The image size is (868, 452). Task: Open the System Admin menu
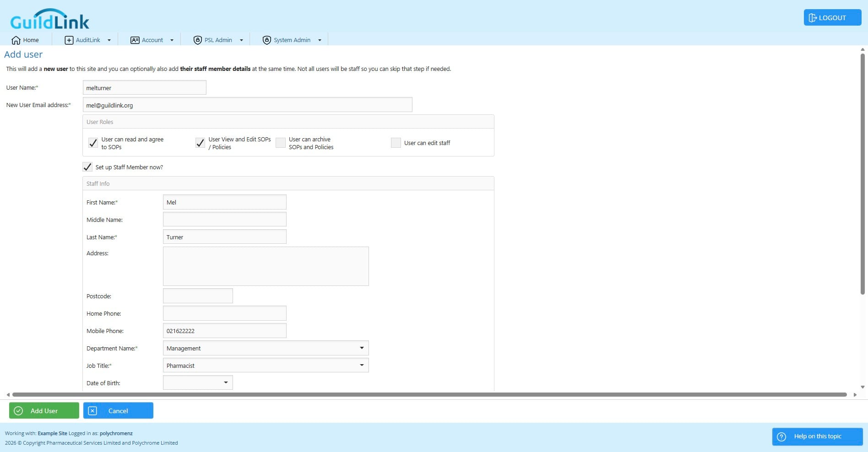click(292, 40)
